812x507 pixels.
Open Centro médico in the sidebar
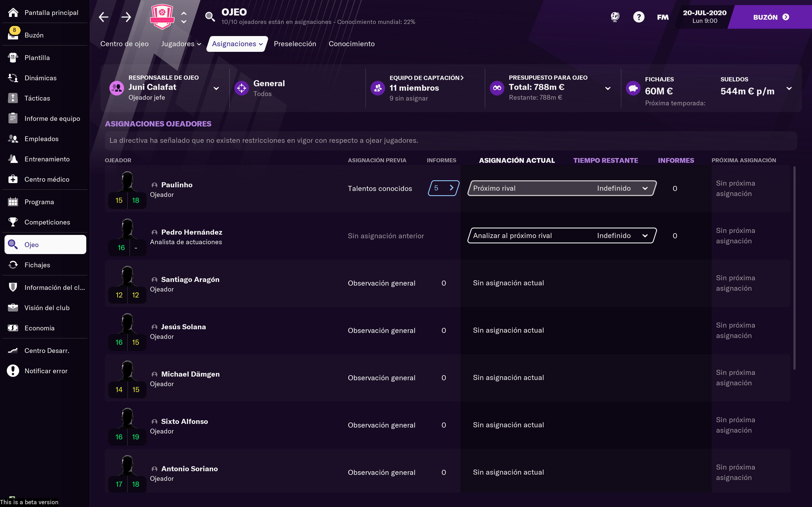[47, 179]
